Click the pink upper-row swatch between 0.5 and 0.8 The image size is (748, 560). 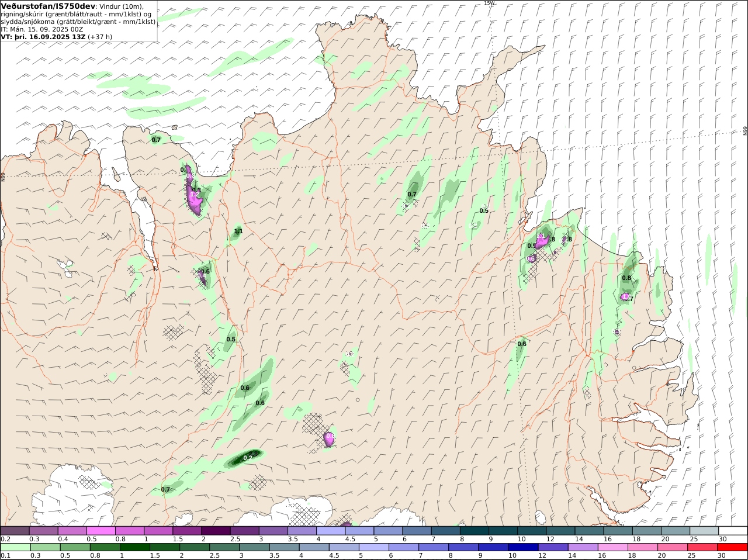coord(101,531)
